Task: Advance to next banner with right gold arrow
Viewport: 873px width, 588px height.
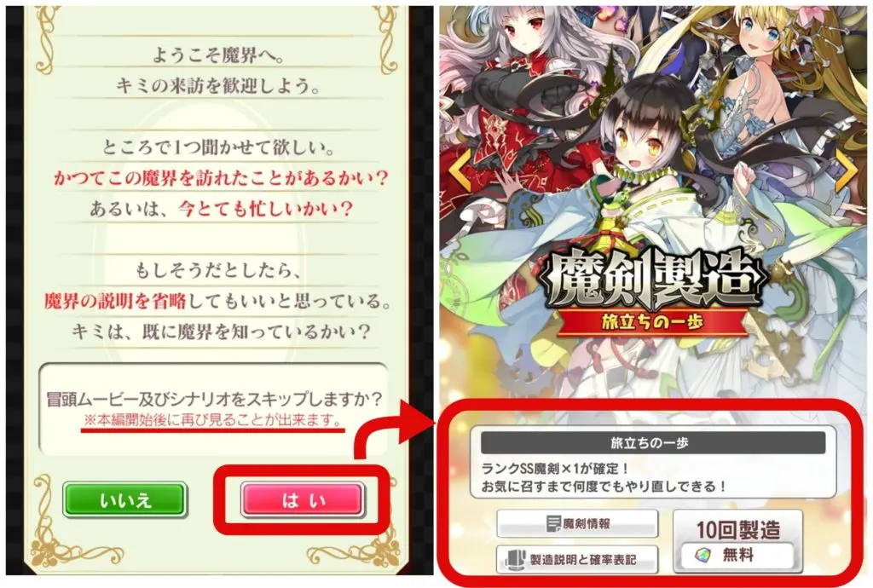Action: [846, 170]
